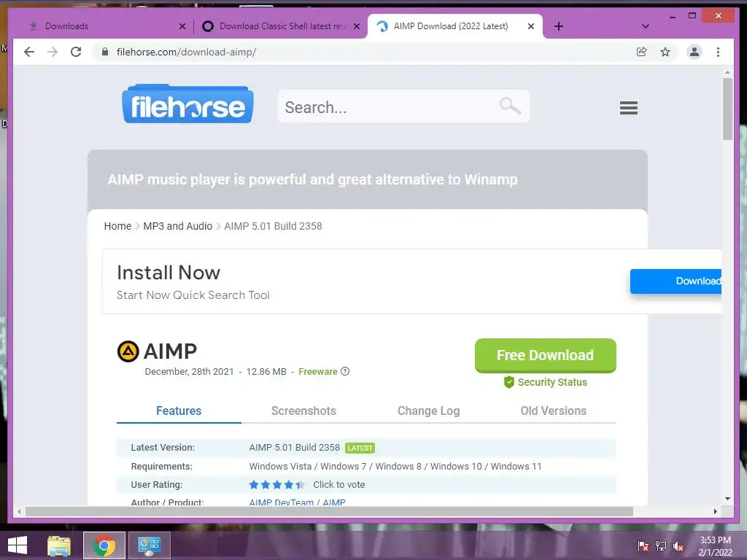Click the AIMP orange logo icon

pyautogui.click(x=128, y=351)
